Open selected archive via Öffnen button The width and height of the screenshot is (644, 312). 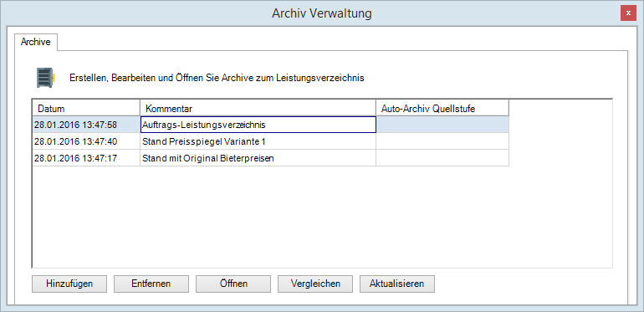pos(233,284)
